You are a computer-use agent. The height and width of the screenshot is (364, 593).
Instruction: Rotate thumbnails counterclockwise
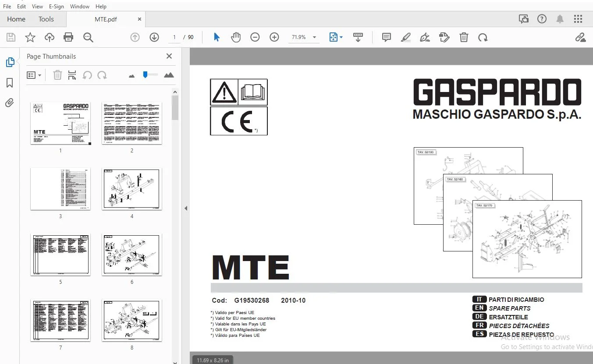(87, 75)
